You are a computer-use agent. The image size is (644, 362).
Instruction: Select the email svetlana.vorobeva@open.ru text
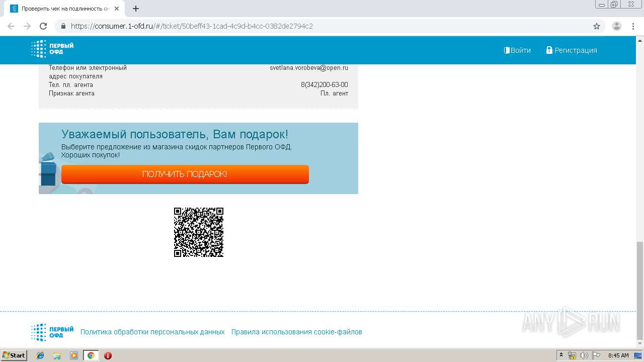coord(309,67)
